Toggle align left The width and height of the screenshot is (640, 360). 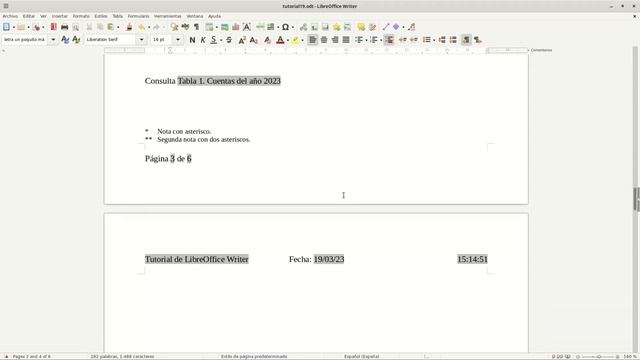coord(312,40)
